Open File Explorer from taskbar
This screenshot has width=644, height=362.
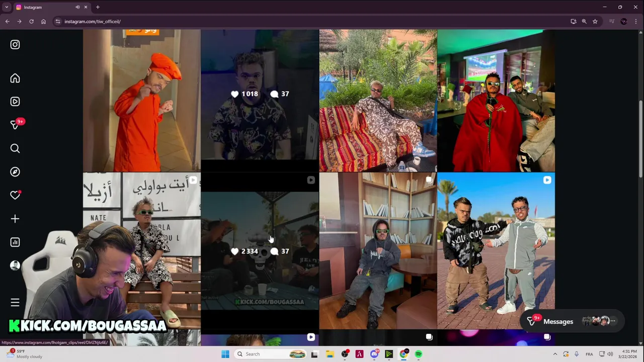tap(330, 354)
